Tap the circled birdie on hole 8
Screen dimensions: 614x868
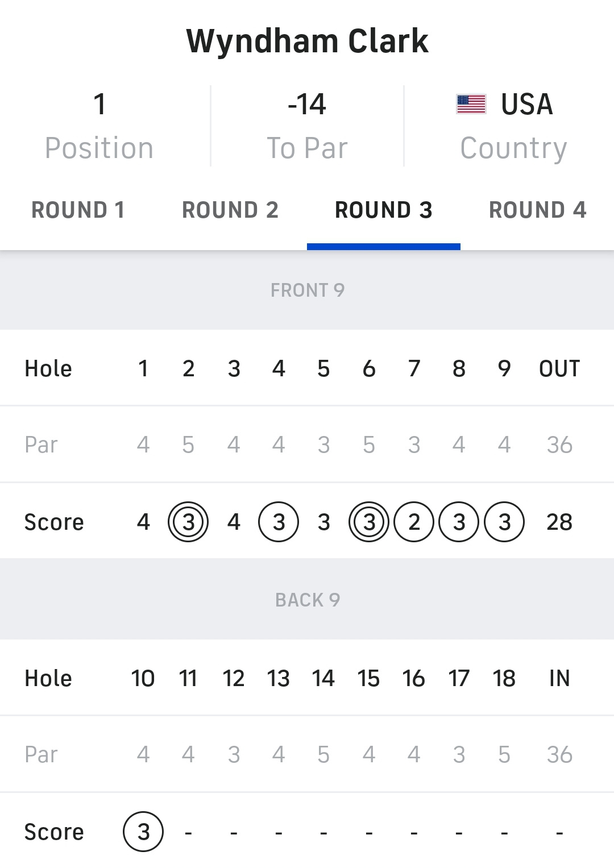tap(459, 522)
